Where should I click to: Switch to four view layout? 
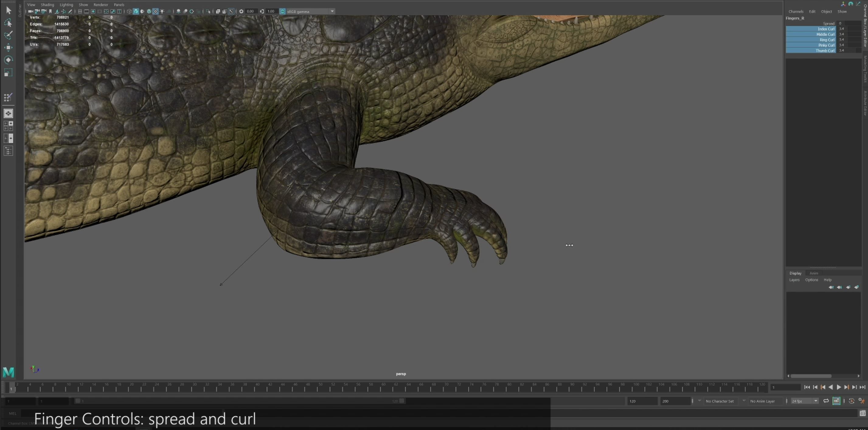pos(9,126)
